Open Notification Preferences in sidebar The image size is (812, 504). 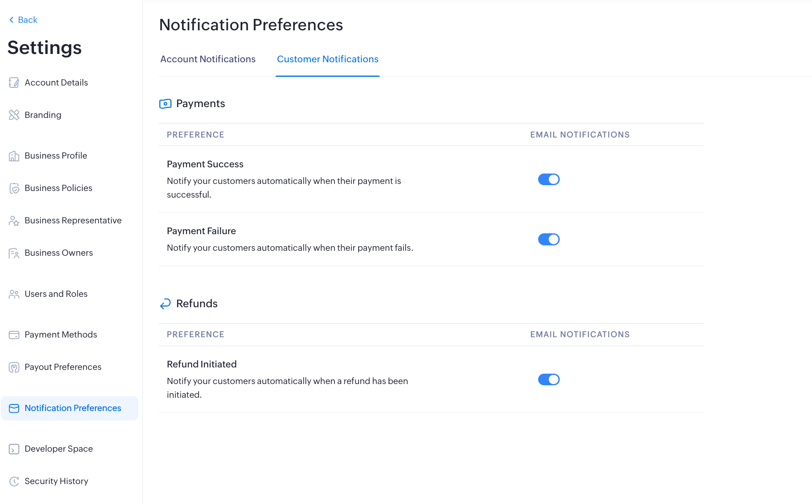[x=73, y=408]
